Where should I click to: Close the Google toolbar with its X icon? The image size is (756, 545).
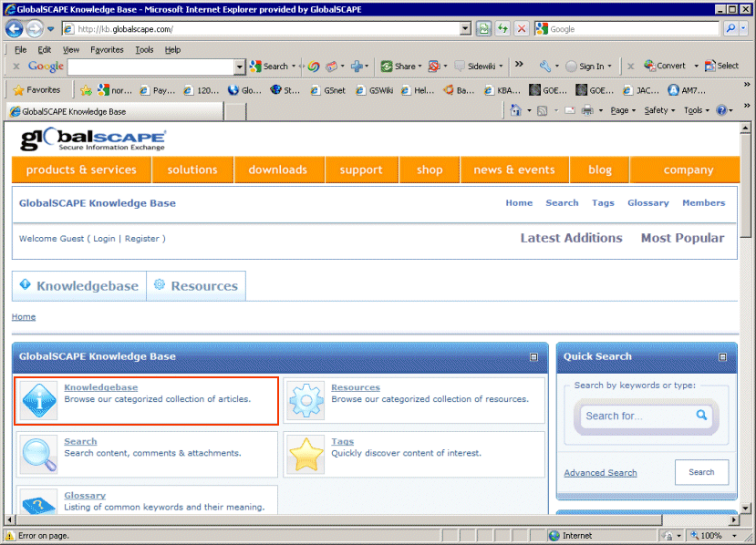tap(16, 66)
